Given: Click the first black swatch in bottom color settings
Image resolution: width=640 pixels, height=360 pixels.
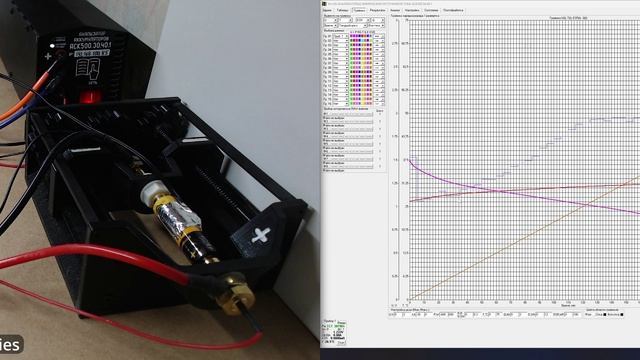Looking at the screenshot, I should tap(604, 314).
